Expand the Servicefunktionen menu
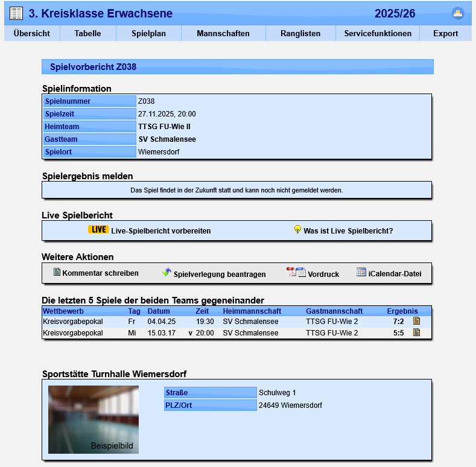This screenshot has height=467, width=476. click(378, 34)
